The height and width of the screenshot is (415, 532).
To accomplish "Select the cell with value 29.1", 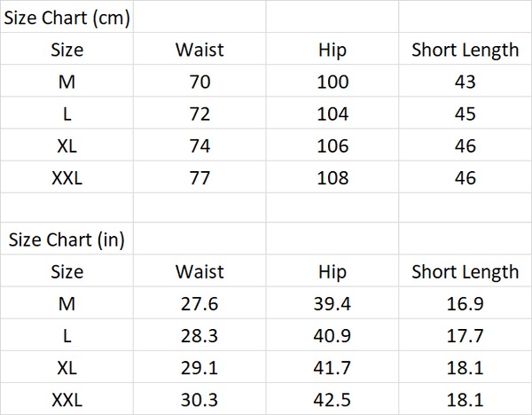I will [199, 367].
